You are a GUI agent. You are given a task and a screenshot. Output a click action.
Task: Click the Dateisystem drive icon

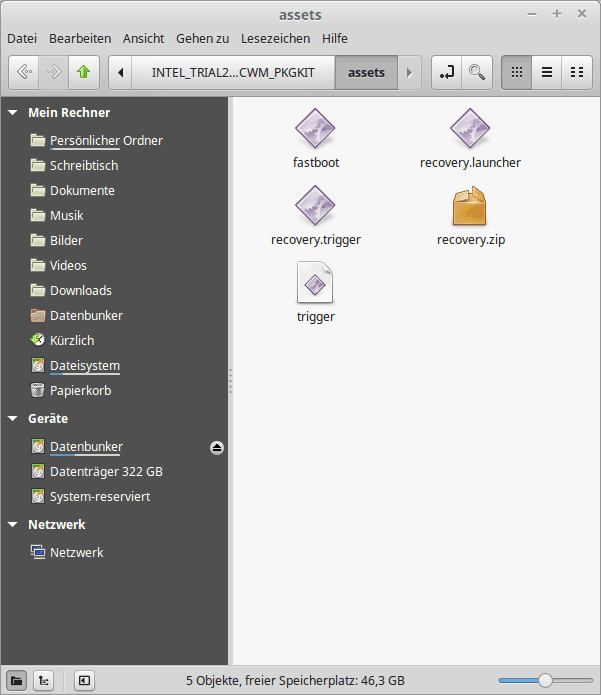pos(38,366)
